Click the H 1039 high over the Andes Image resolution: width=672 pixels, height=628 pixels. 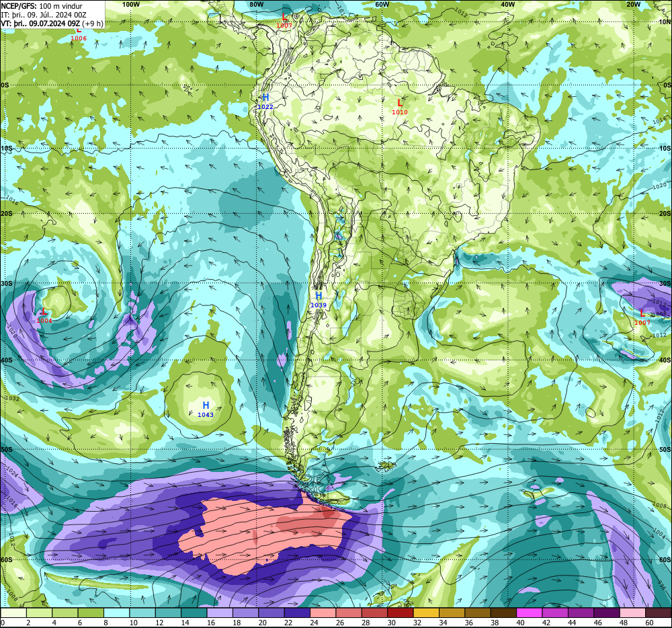(319, 300)
